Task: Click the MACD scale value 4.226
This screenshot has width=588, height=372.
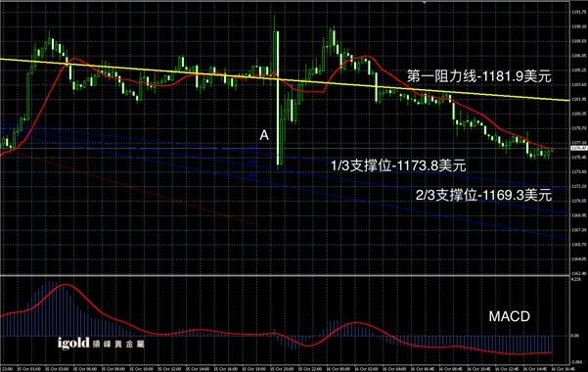Action: [x=575, y=279]
